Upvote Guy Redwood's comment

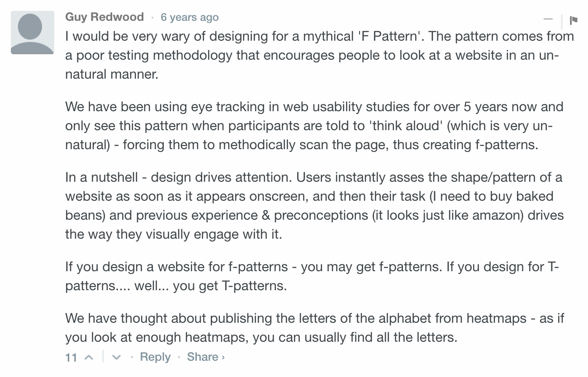tap(89, 357)
